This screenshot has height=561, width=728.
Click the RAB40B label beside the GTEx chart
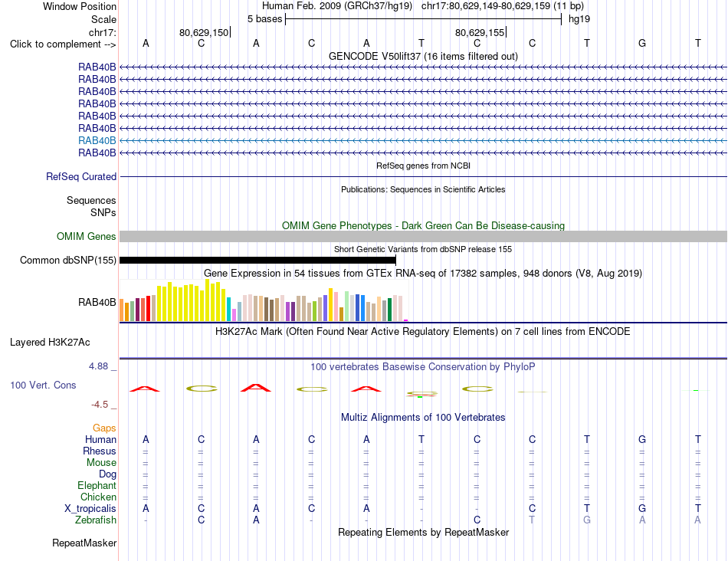coord(97,302)
